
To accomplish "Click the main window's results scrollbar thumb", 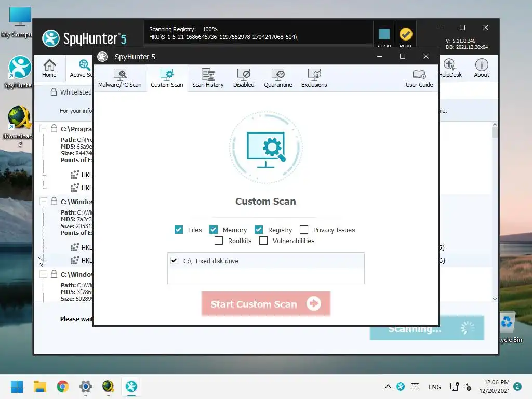I will [495, 132].
